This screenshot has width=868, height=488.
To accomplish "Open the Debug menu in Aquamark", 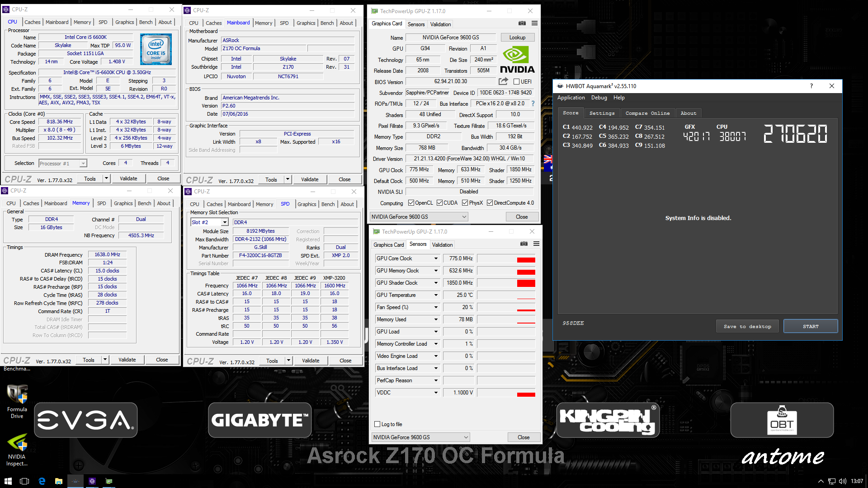I will pos(599,98).
